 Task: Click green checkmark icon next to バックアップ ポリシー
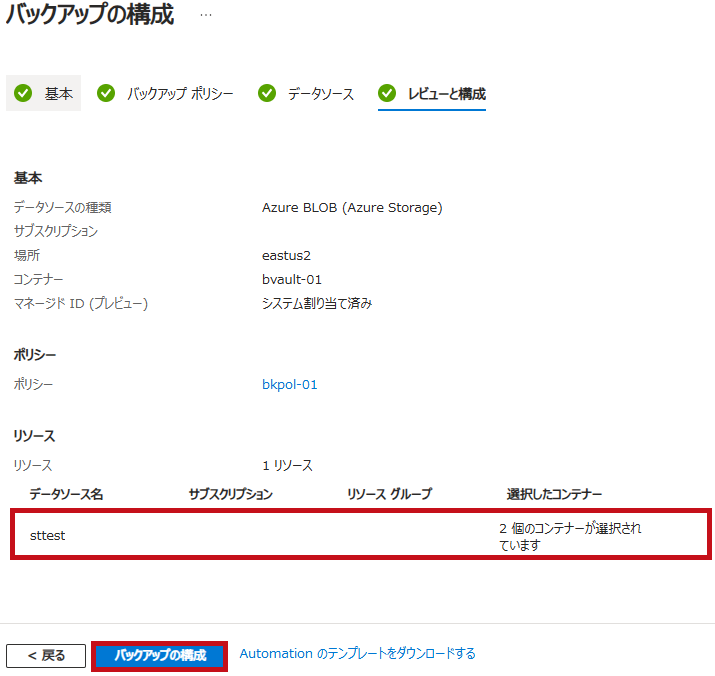(x=106, y=93)
